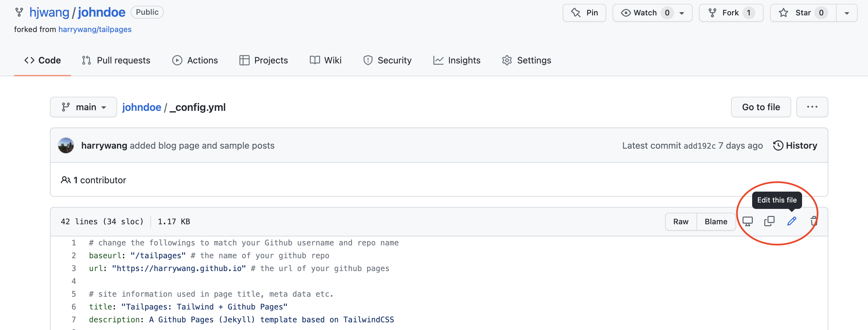View the Raw file
This screenshot has height=330, width=868.
(681, 222)
